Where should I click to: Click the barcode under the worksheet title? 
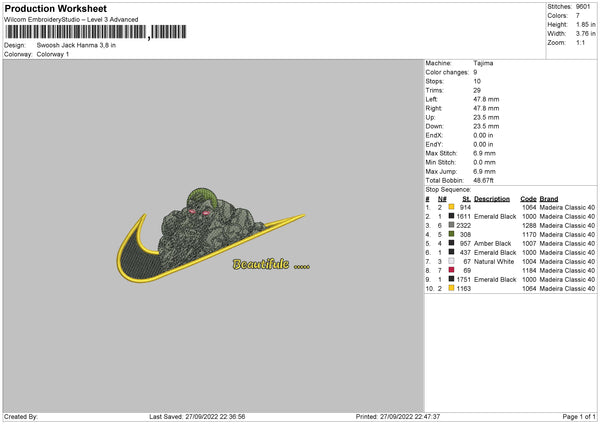(96, 32)
